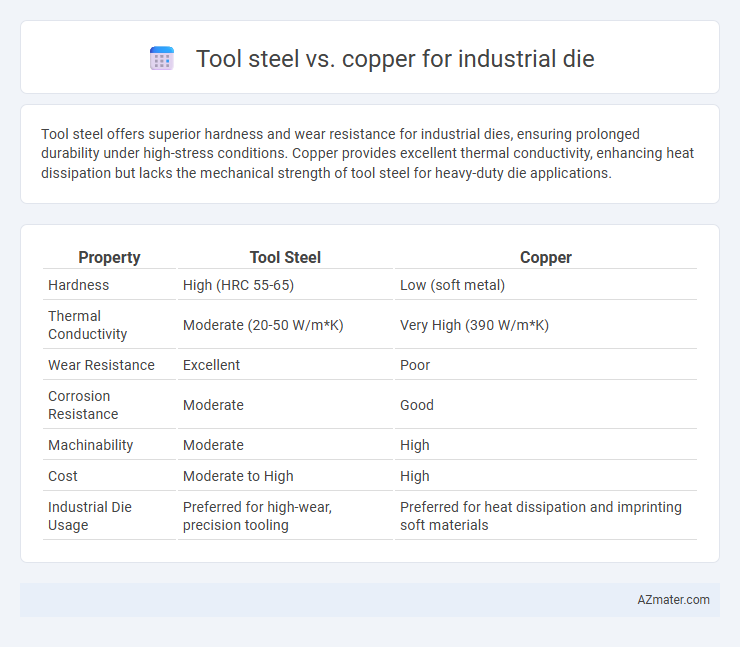Click the 'Tool Steel' column header
The height and width of the screenshot is (647, 740).
point(285,257)
